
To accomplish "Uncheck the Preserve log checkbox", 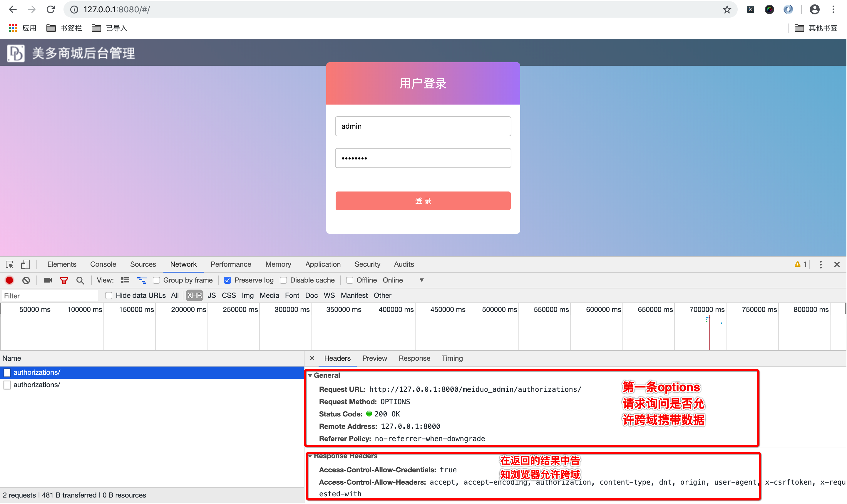I will (227, 280).
